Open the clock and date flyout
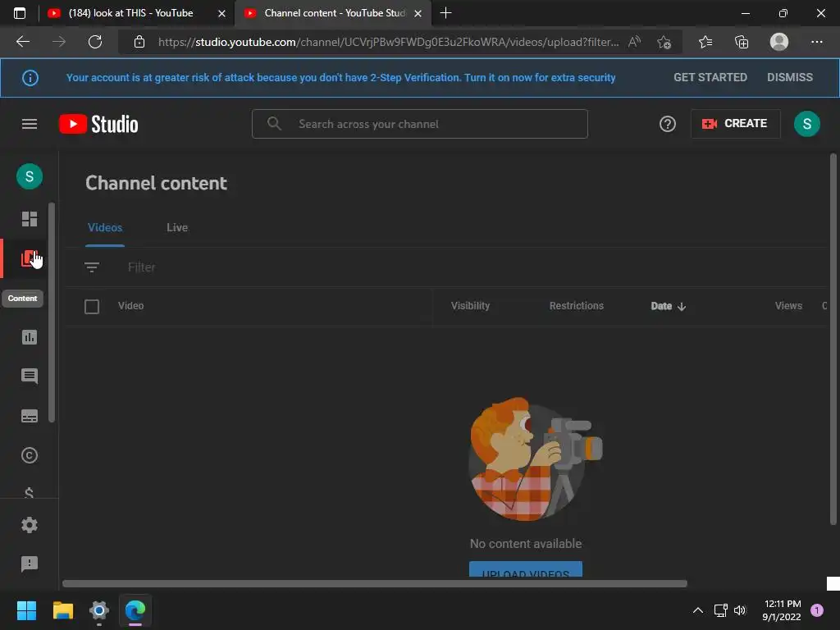This screenshot has height=630, width=840. (782, 610)
